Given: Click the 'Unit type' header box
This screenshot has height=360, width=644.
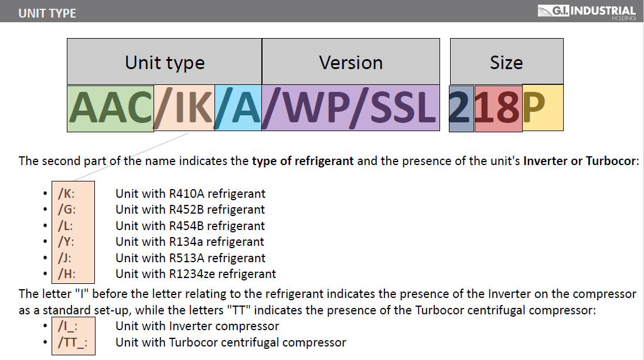Looking at the screenshot, I should [164, 61].
